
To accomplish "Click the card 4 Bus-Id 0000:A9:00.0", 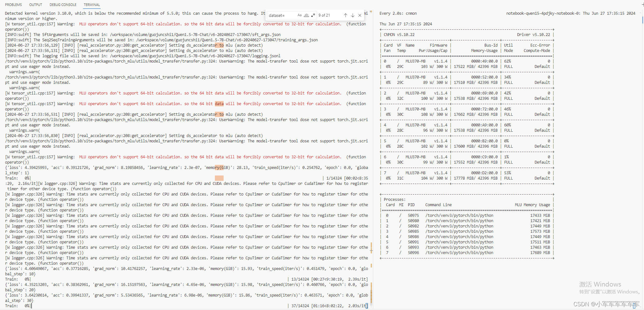I will coord(484,125).
